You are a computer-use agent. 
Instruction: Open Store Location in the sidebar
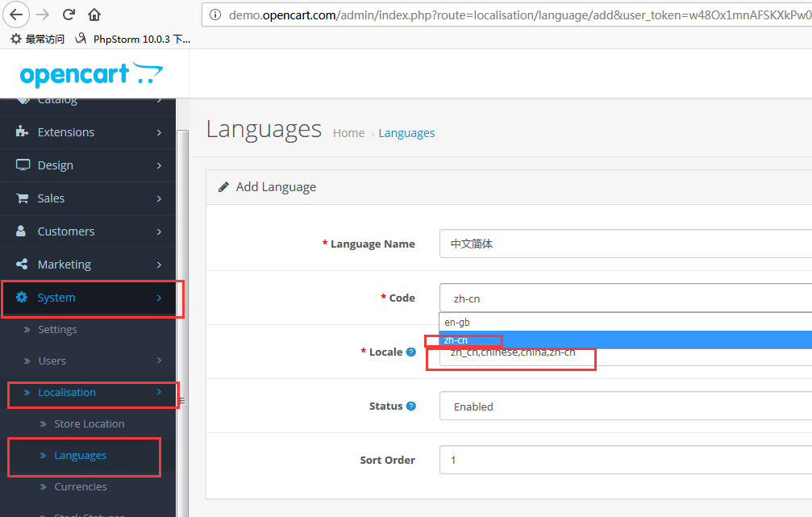[89, 423]
